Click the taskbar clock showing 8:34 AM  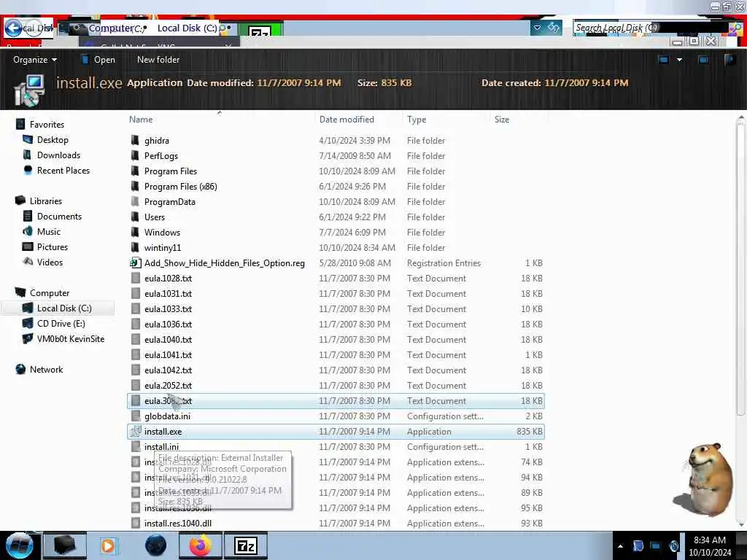709,545
